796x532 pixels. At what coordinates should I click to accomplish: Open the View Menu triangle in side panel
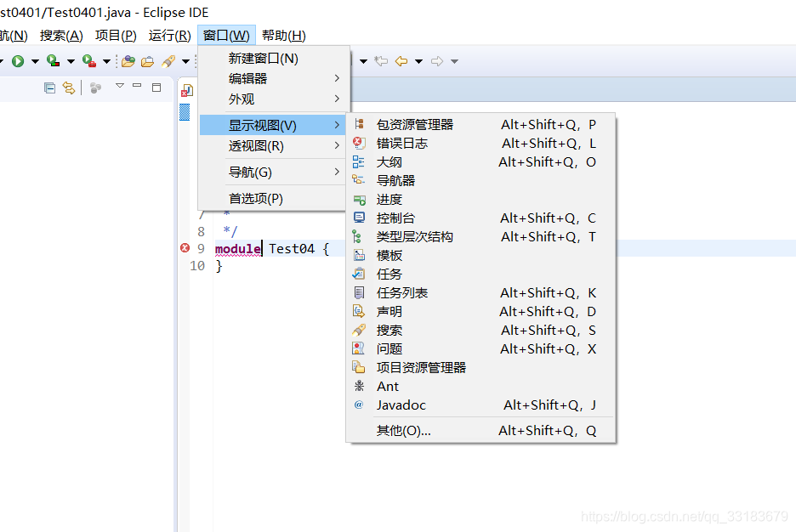tap(120, 86)
